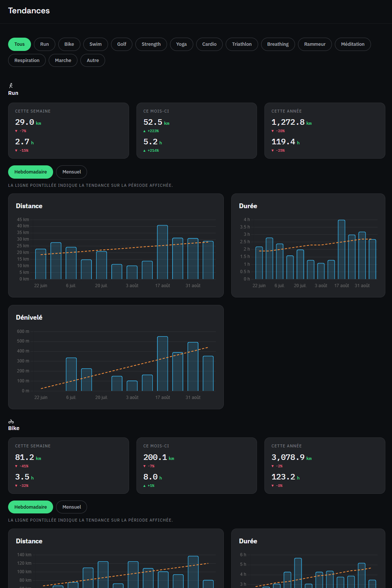Image resolution: width=392 pixels, height=588 pixels.
Task: Click the Bike 123.2 h yearly duration
Action: point(285,477)
